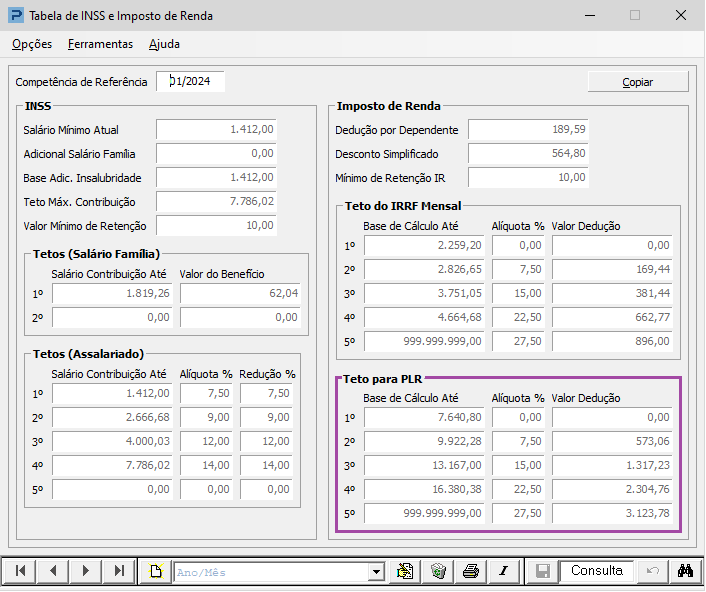Viewport: 706px width, 592px height.
Task: Open the Opções menu
Action: (32, 44)
